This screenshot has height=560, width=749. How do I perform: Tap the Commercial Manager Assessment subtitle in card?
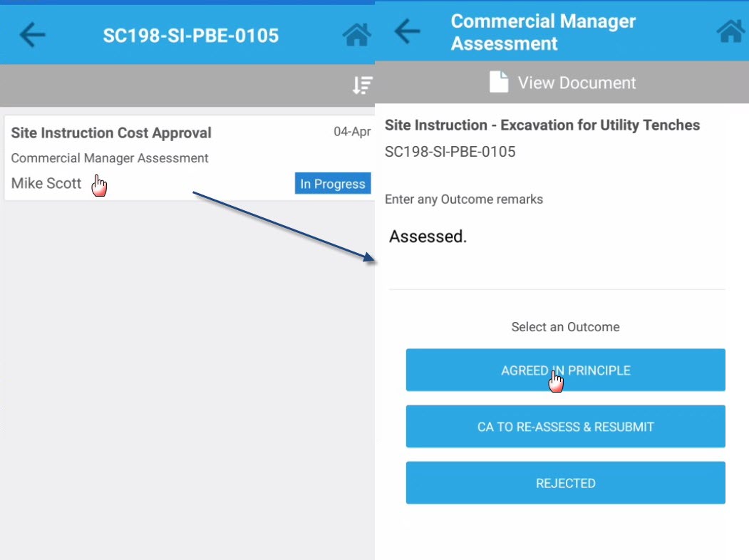click(109, 158)
